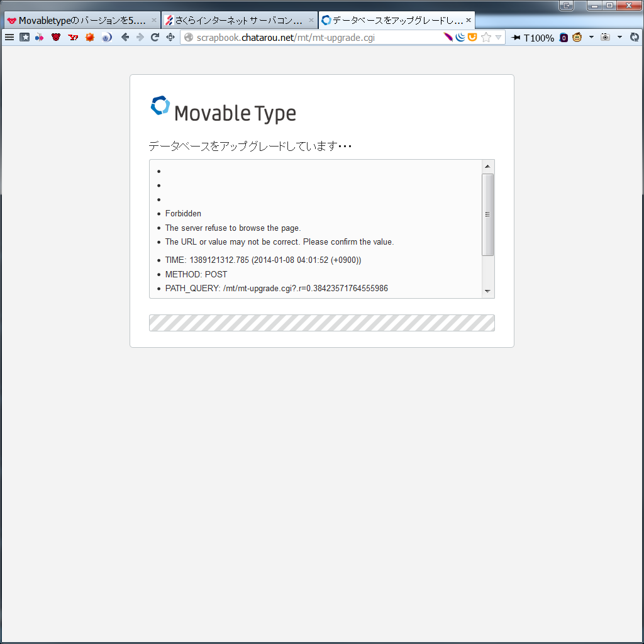The width and height of the screenshot is (644, 644).
Task: Click the 'PATH_QUERY: /mt/mt-upgrade.cgi' line
Action: 277,288
